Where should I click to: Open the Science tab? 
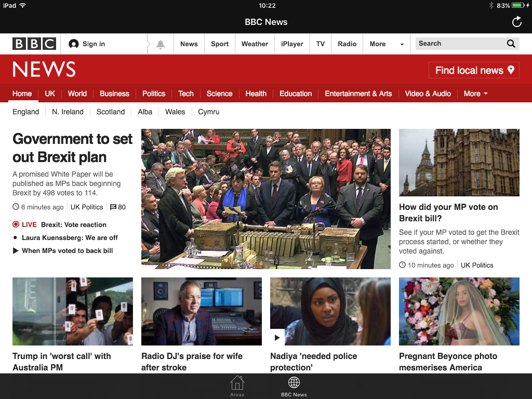coord(219,94)
